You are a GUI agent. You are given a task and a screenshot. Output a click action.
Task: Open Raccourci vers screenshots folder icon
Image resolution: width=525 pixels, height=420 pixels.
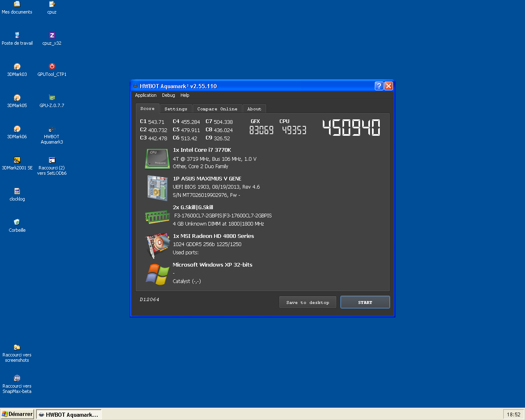tap(17, 353)
